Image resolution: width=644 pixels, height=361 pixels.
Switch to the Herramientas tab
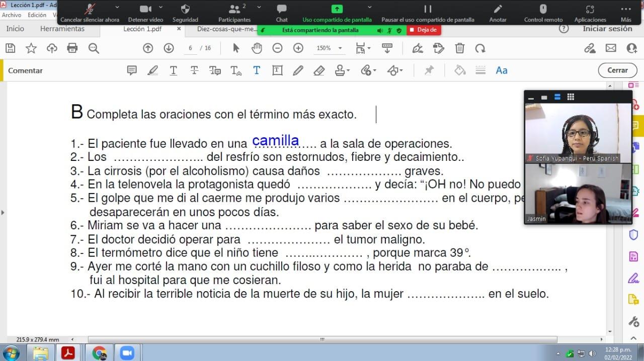(x=62, y=29)
